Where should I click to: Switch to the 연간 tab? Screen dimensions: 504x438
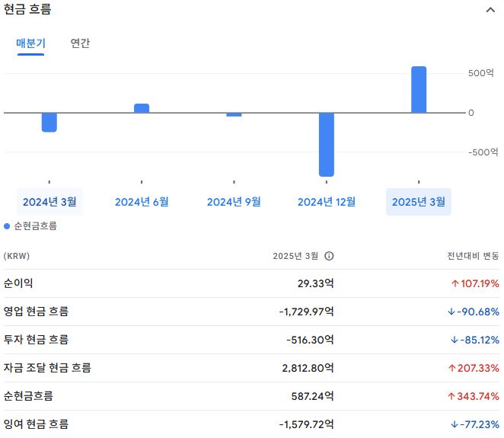click(80, 43)
